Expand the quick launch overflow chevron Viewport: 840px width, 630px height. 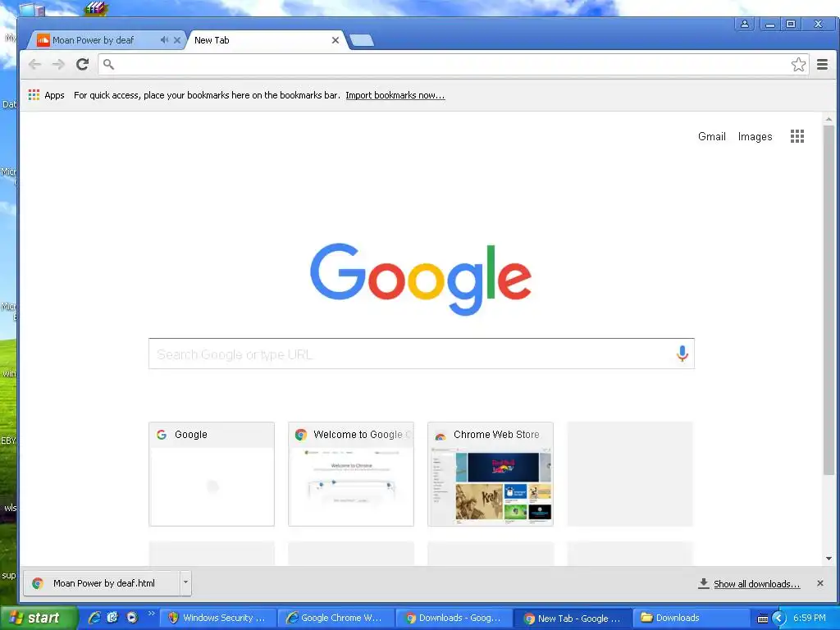pos(151,614)
